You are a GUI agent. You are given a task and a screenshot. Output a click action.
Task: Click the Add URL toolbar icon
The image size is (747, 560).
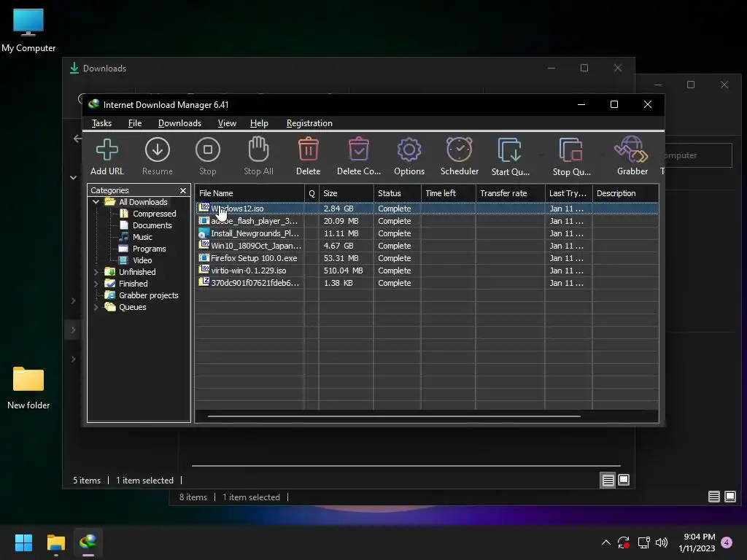[x=107, y=149]
